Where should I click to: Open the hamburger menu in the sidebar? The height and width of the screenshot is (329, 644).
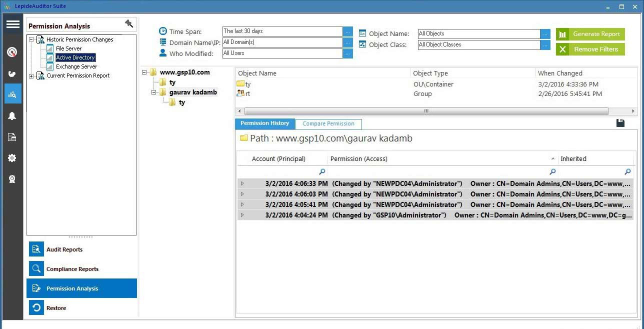click(13, 24)
